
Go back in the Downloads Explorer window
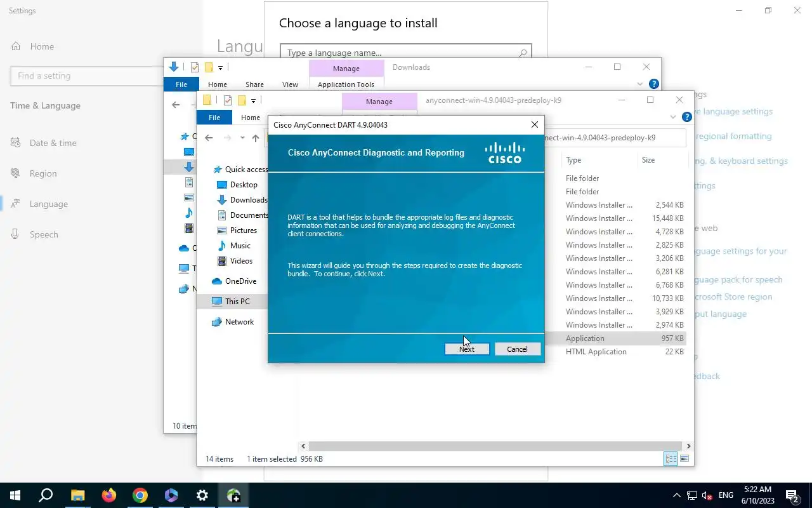click(176, 105)
